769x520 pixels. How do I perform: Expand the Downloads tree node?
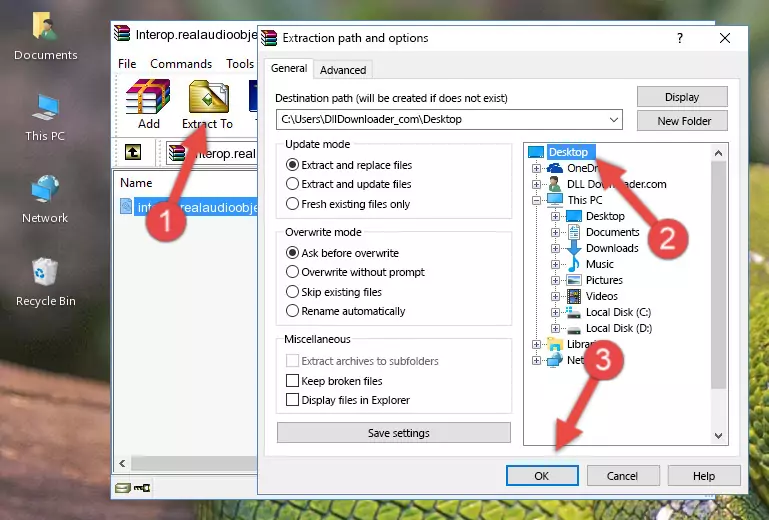pyautogui.click(x=555, y=248)
